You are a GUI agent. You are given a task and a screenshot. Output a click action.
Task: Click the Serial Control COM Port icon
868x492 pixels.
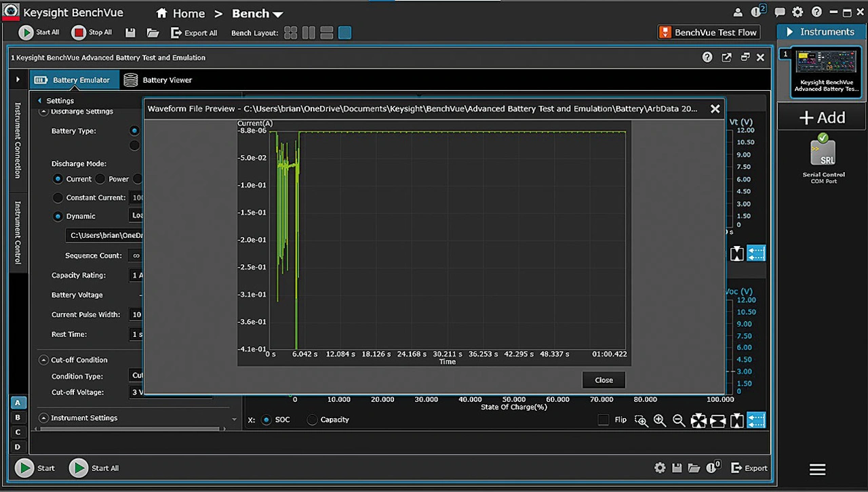pos(822,152)
